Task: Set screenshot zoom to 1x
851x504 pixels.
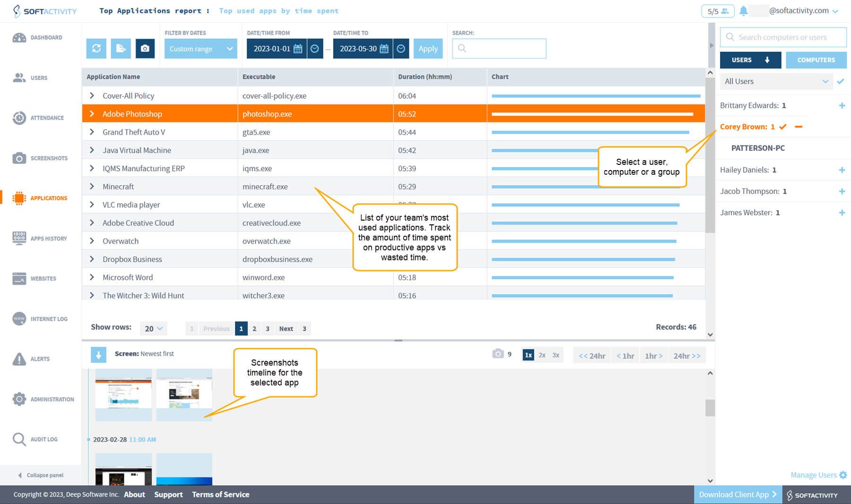Action: [528, 355]
